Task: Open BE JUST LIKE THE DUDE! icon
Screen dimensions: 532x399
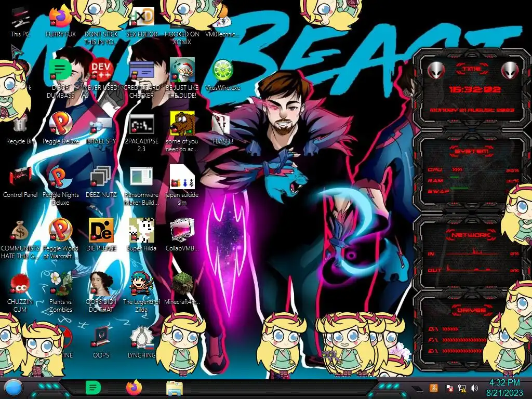Action: 182,79
